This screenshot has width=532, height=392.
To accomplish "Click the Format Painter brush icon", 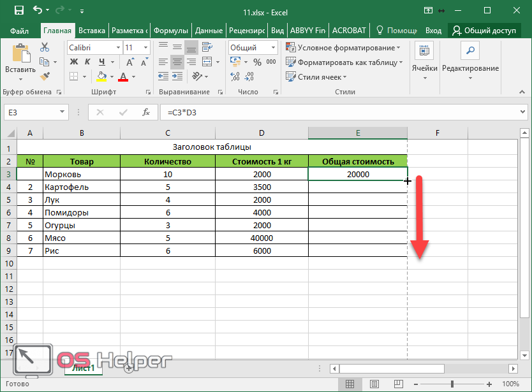I will 45,76.
